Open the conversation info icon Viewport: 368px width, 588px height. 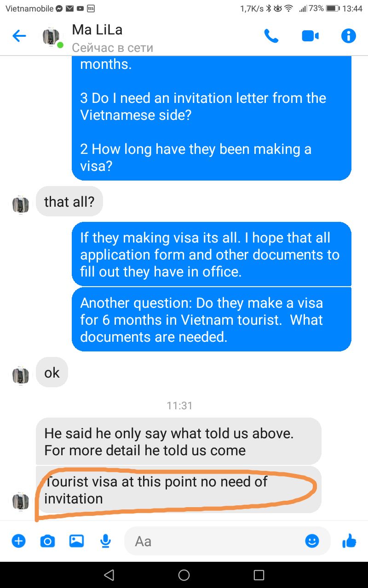(349, 36)
